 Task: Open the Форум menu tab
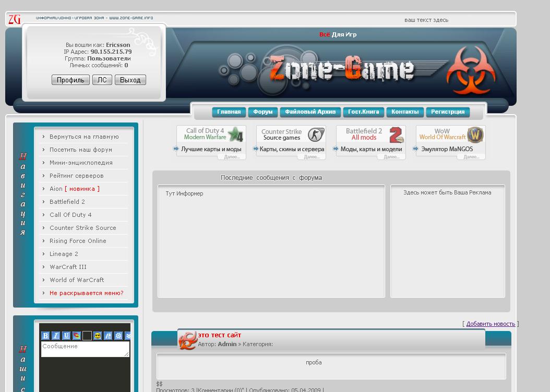tap(262, 112)
